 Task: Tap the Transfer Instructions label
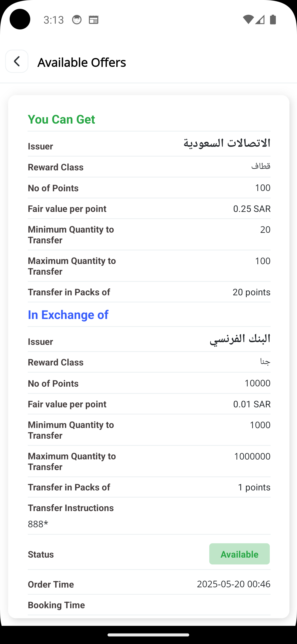(71, 508)
